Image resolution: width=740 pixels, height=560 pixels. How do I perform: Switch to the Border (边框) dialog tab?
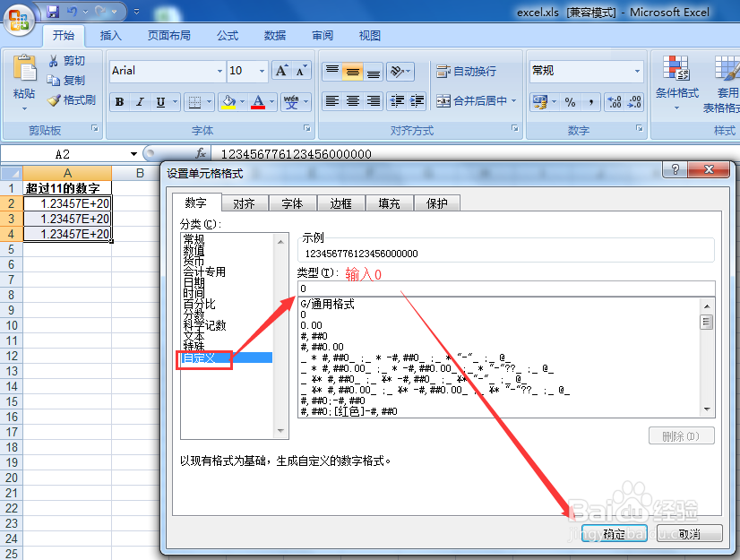tap(340, 203)
